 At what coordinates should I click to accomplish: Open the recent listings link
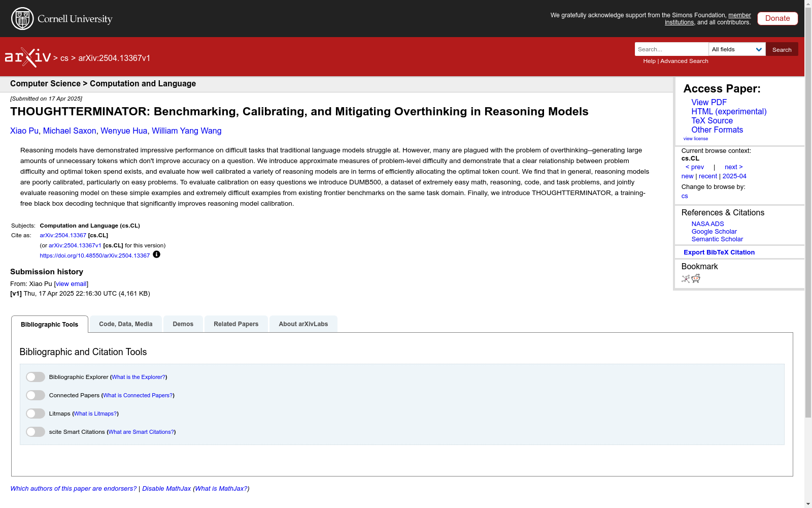click(708, 176)
